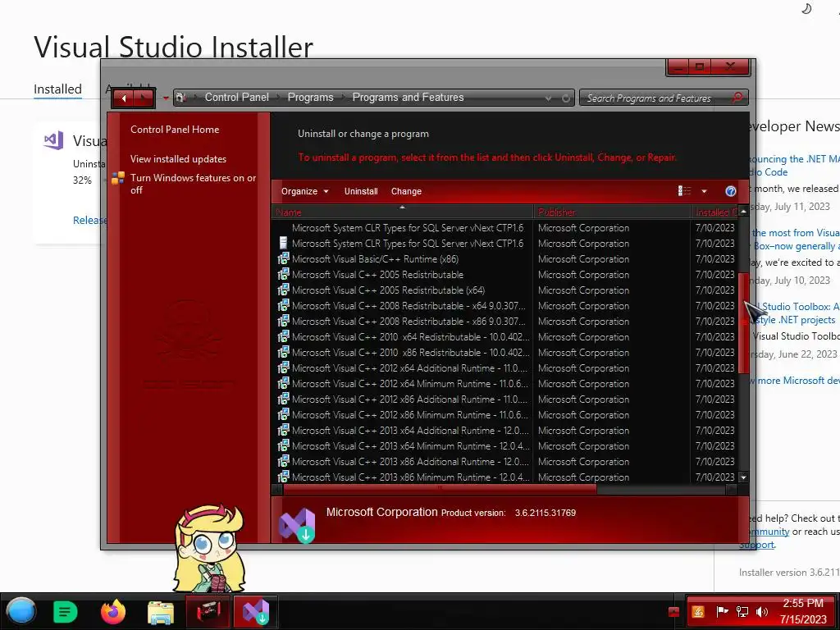Click the Uninstall toolbar button

pyautogui.click(x=361, y=191)
